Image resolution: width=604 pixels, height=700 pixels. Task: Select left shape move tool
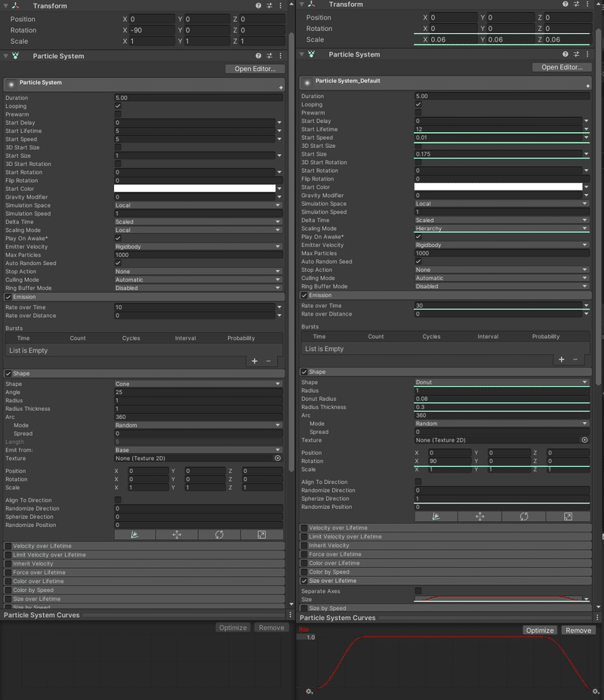[x=177, y=535]
